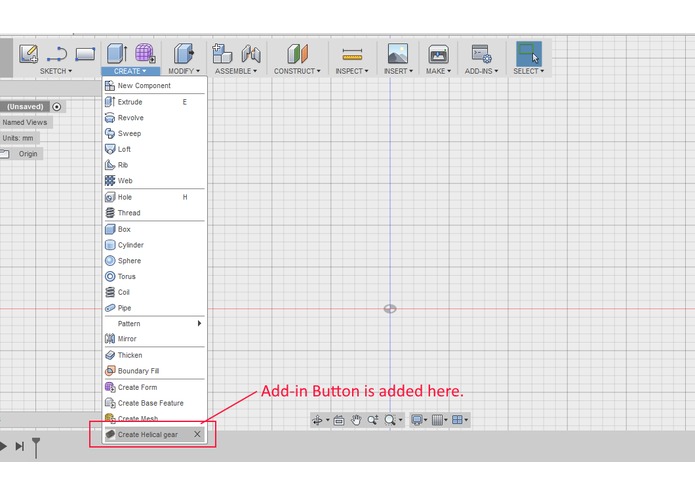Choose New Component from Create menu
Viewport: 695px width, 494px height.
pos(154,86)
